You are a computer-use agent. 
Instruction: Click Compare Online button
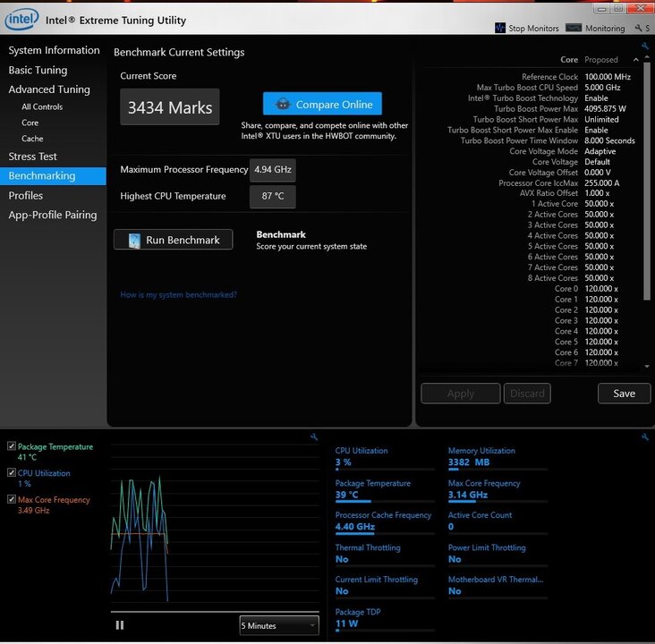tap(322, 104)
